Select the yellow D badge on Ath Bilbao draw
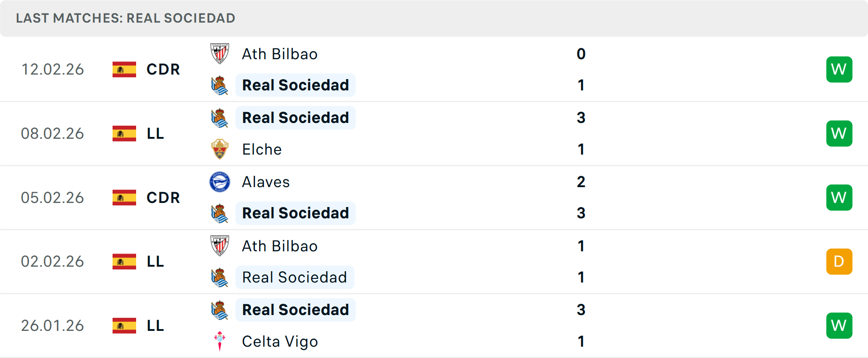This screenshot has height=358, width=868. (x=839, y=261)
